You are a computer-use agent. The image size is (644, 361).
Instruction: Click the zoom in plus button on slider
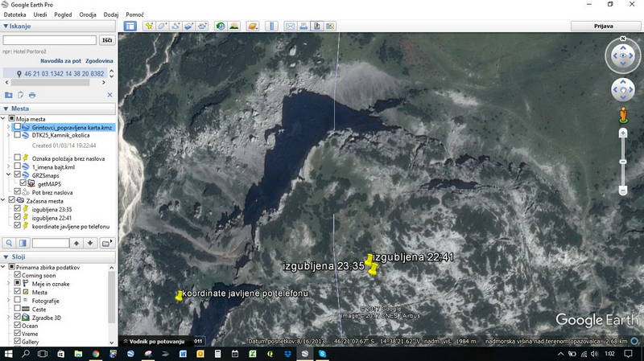[623, 133]
